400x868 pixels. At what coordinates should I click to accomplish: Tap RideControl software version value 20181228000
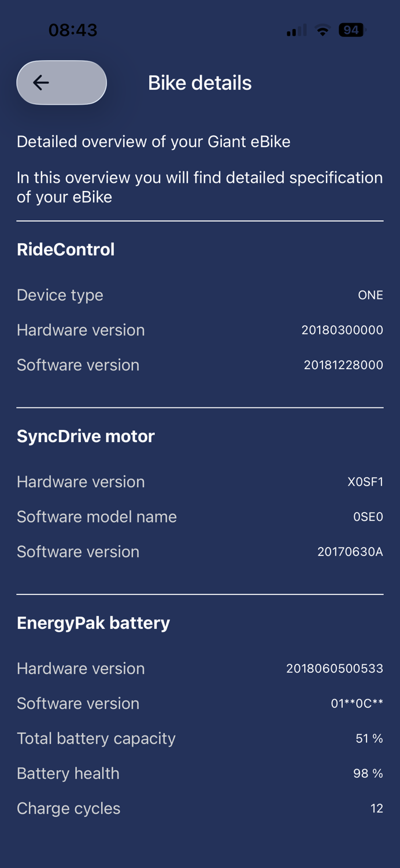[343, 365]
